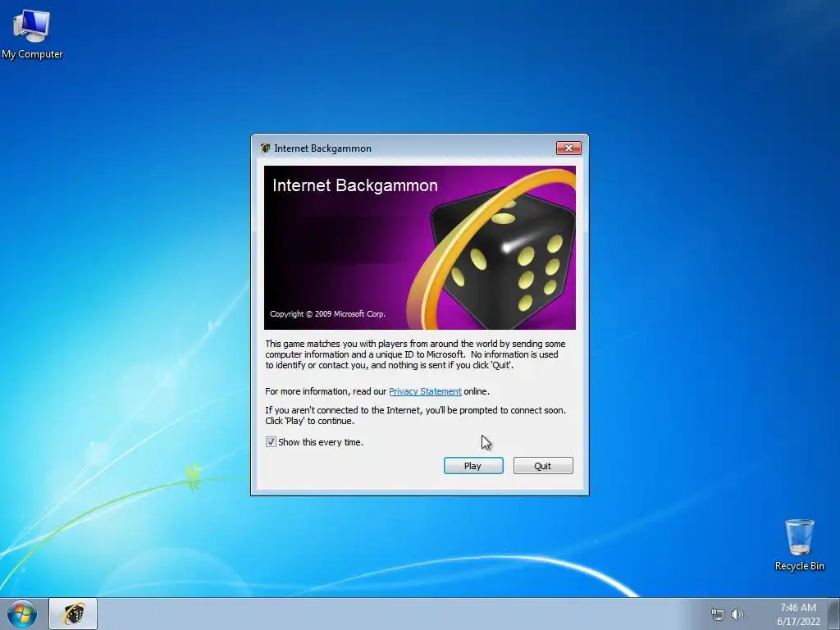Click the 'Copyright © 2009 Microsoft Corp.' text
Screen dimensions: 840x630
[x=327, y=314]
